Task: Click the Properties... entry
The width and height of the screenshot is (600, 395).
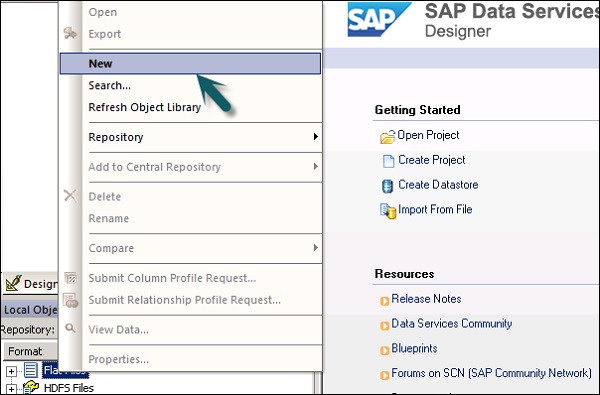Action: click(119, 360)
